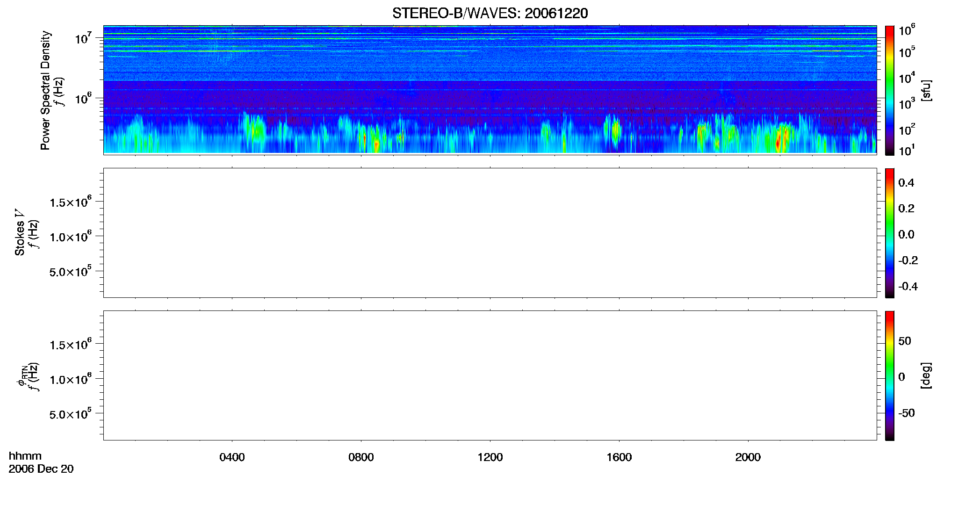Viewport: 980px width, 505px height.
Task: Click the 1600 time tick label
Action: point(619,457)
